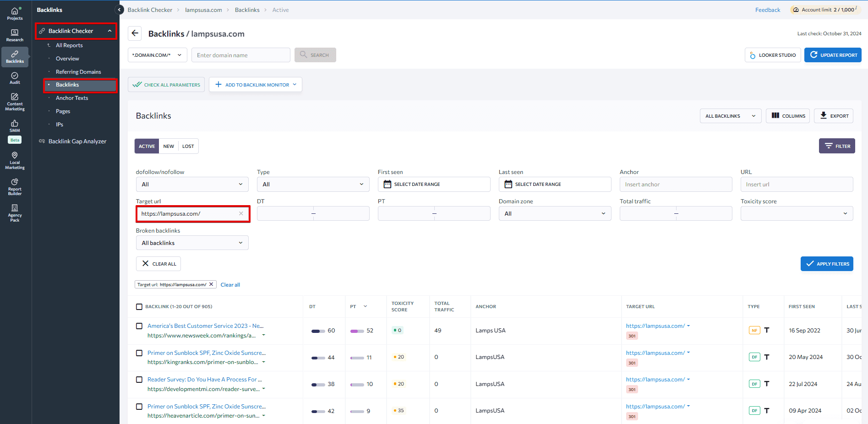The image size is (868, 424).
Task: Click Update Report button
Action: (833, 55)
